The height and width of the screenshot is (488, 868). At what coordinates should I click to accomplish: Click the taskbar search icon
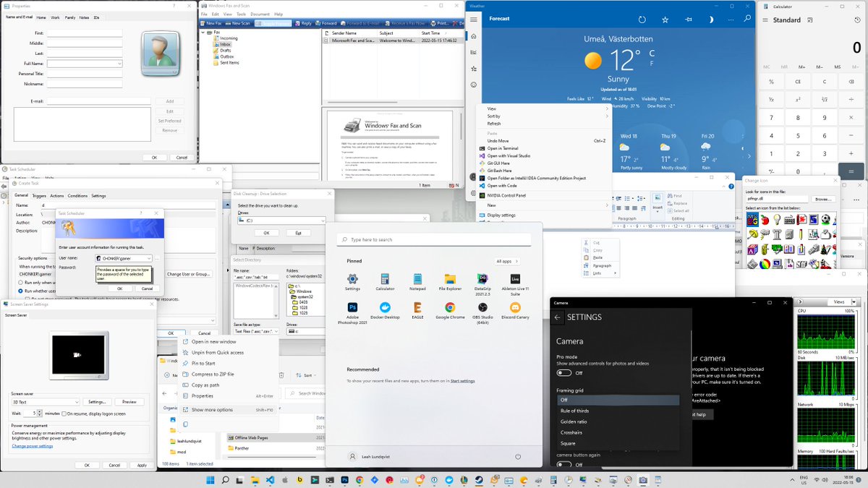point(225,480)
